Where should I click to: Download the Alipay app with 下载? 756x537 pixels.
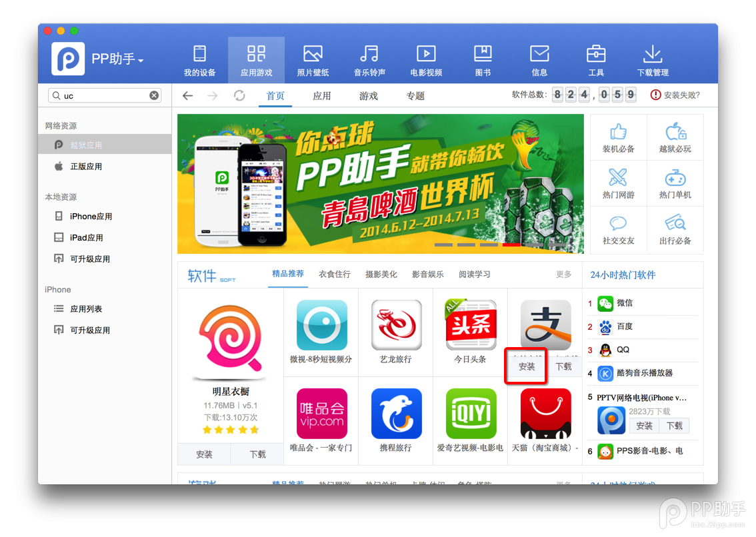(563, 366)
